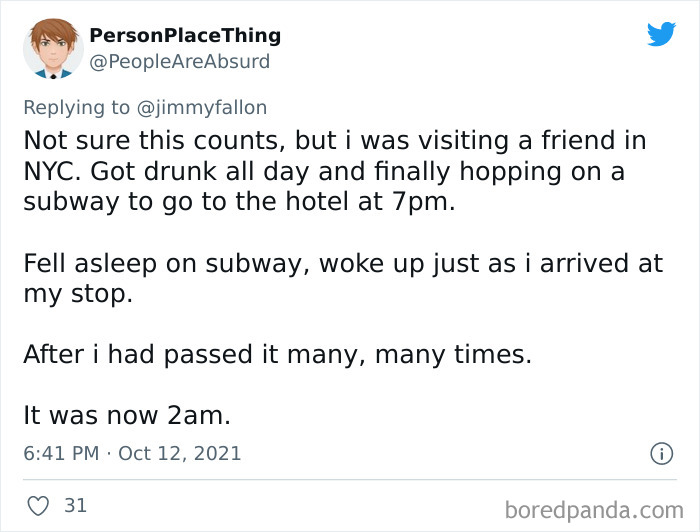
Task: Open the tweet info circle icon
Action: pyautogui.click(x=661, y=453)
